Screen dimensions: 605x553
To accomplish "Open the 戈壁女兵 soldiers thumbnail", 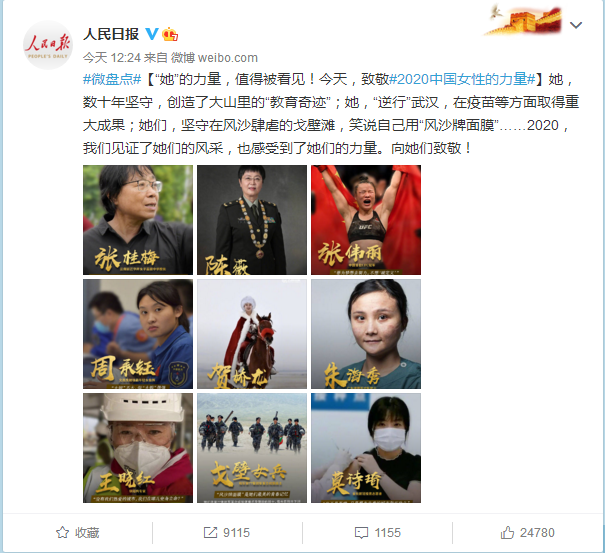I will 252,448.
